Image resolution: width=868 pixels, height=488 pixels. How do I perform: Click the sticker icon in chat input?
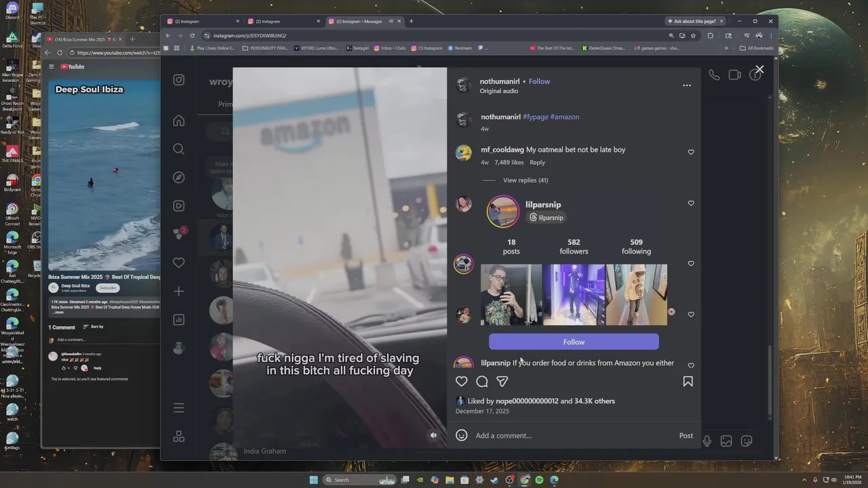tap(747, 441)
